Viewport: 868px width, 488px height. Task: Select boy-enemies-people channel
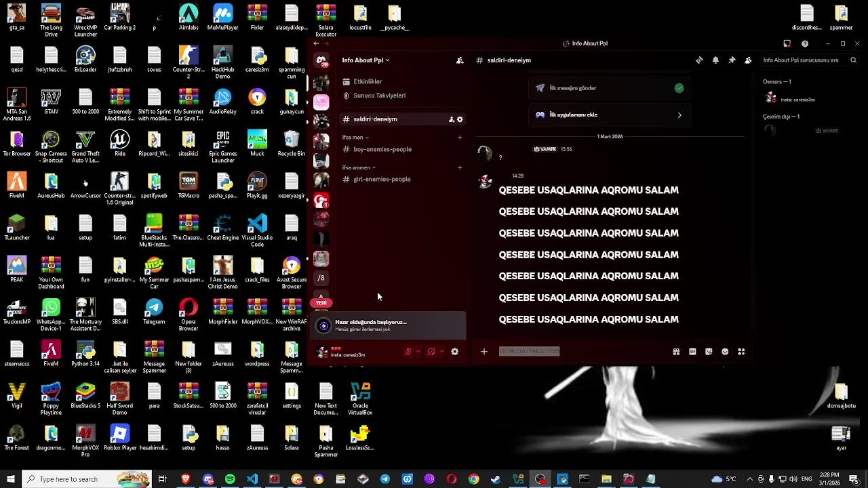pos(402,149)
